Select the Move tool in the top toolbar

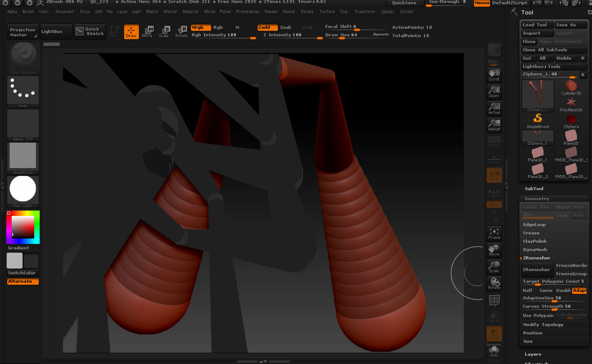pyautogui.click(x=148, y=31)
